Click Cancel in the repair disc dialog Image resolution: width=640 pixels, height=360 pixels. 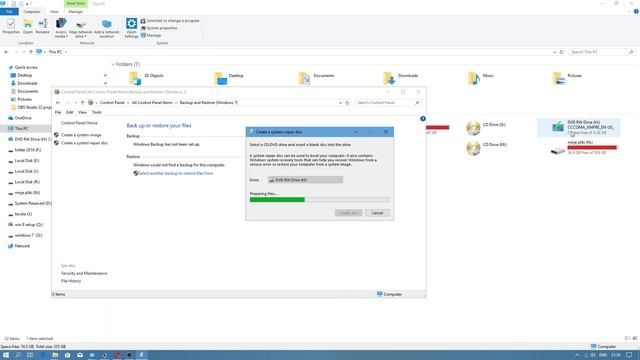(x=377, y=213)
